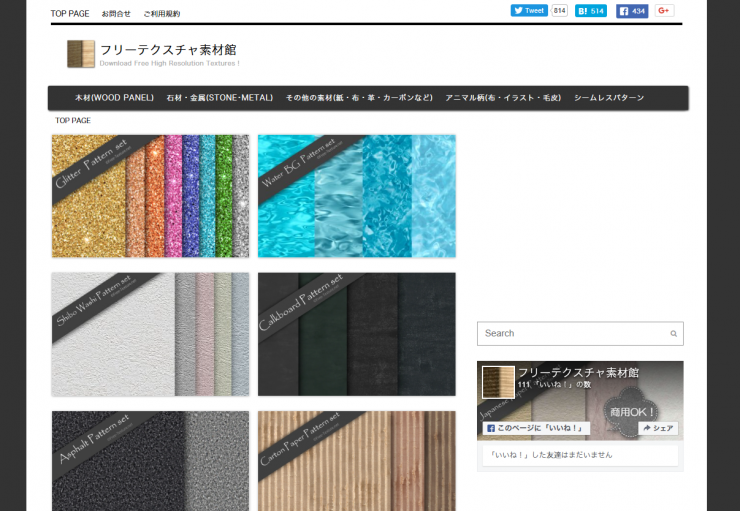Go to TOP PAGE header link
The image size is (740, 511).
click(70, 14)
